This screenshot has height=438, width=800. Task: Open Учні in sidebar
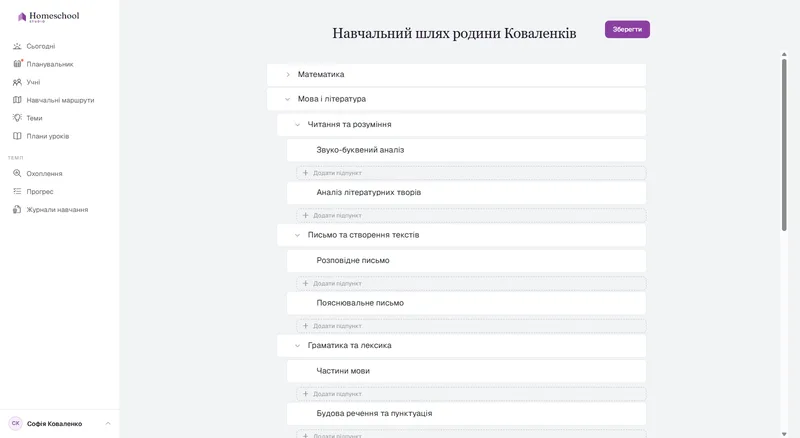[33, 82]
